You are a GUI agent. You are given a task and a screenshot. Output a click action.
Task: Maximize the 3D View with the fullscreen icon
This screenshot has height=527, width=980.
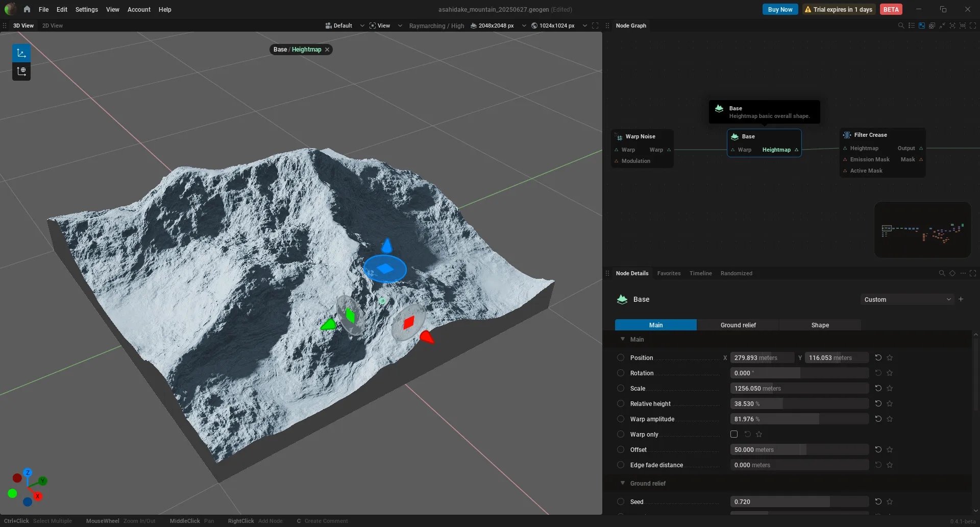click(x=595, y=26)
